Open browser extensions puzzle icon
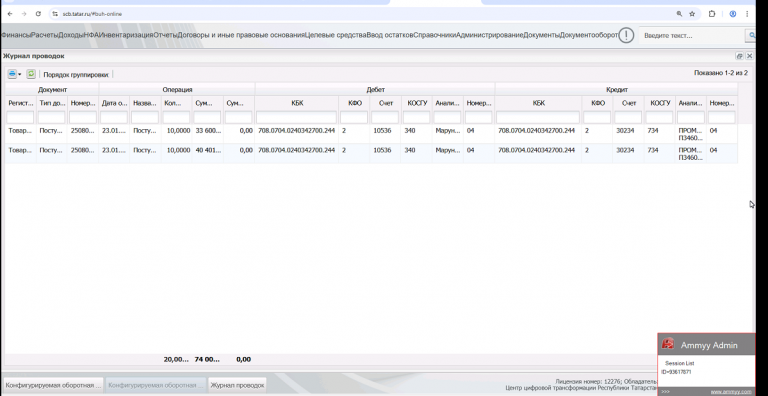Screen dimensions: 768x396 712,14
